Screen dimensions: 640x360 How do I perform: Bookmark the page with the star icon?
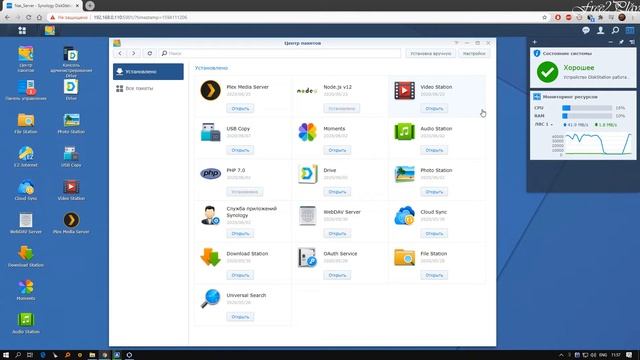[544, 18]
